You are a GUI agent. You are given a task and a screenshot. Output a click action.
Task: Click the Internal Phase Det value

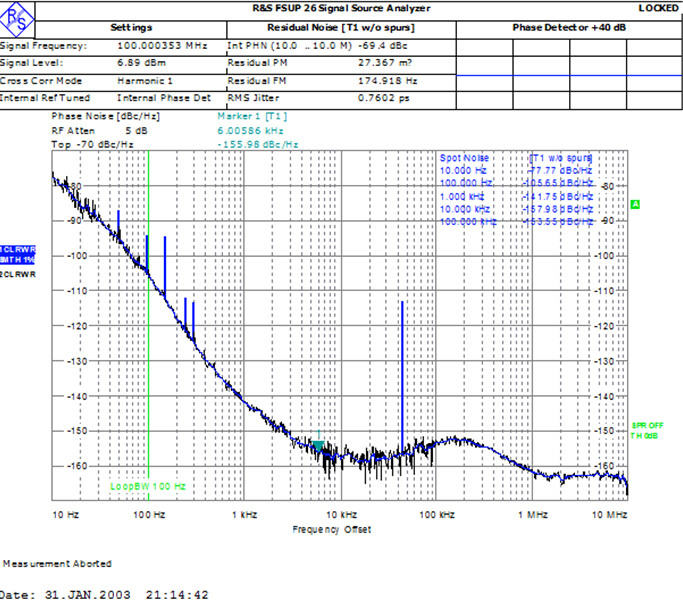164,98
